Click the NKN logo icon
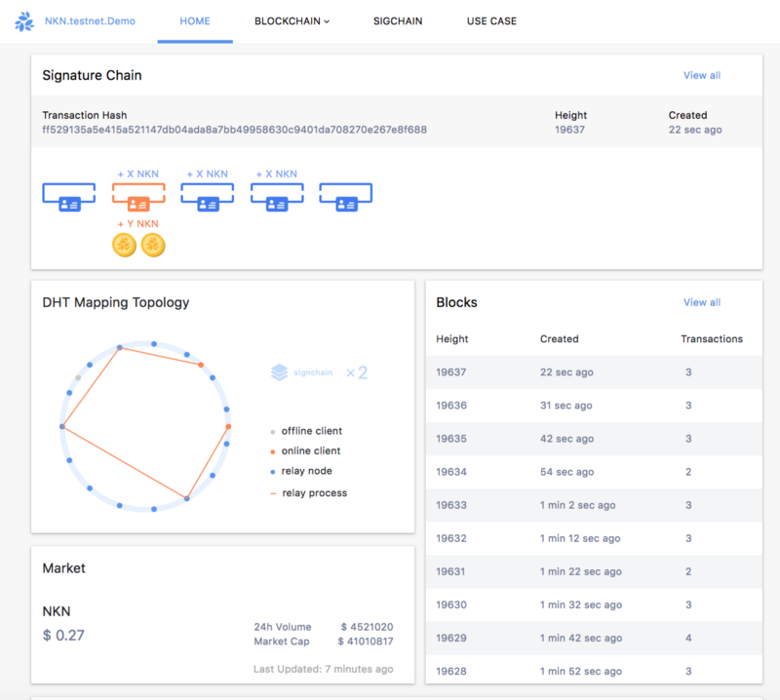The image size is (780, 700). coord(23,21)
